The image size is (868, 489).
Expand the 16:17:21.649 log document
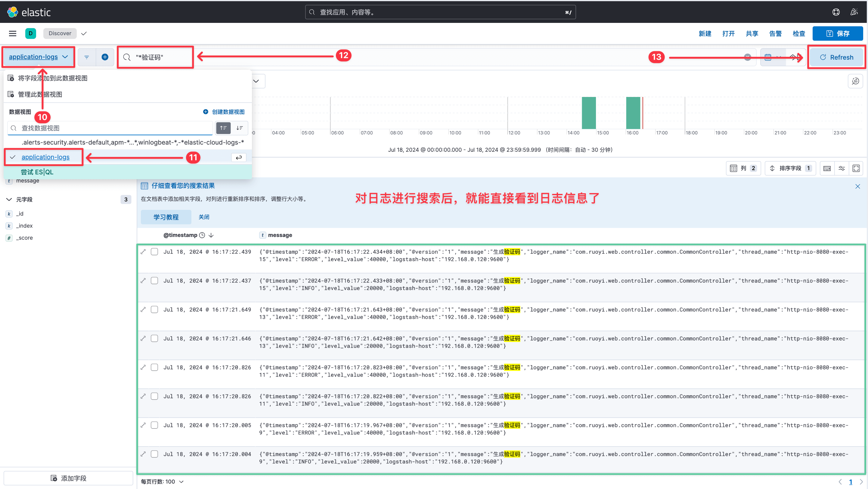click(x=143, y=310)
